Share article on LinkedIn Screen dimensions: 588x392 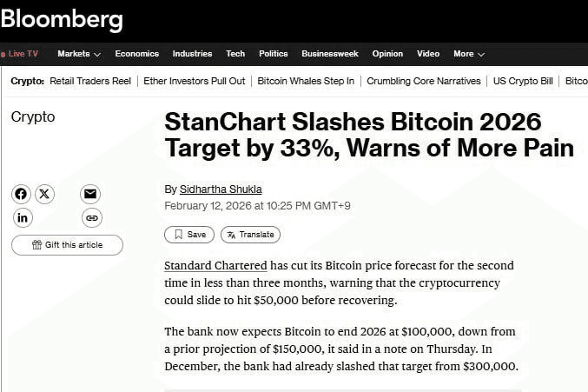coord(23,217)
